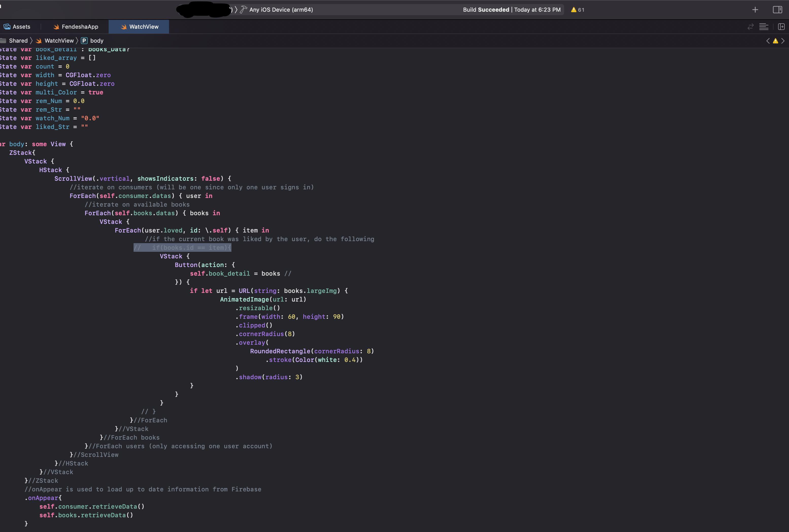This screenshot has height=532, width=789.
Task: Click the P property icon beside body
Action: click(x=84, y=41)
